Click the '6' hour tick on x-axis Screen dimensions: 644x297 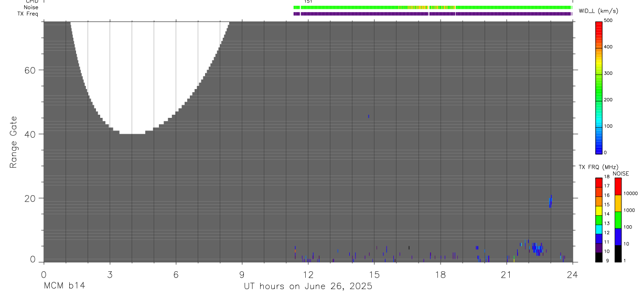(176, 274)
